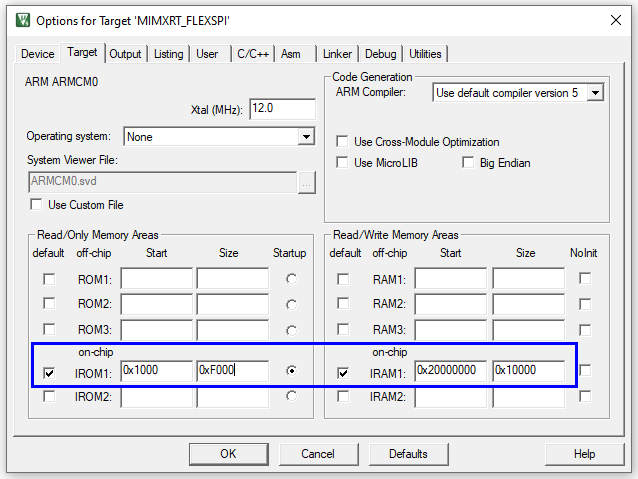Check the IROM2 default checkbox
The width and height of the screenshot is (638, 479).
click(x=49, y=396)
